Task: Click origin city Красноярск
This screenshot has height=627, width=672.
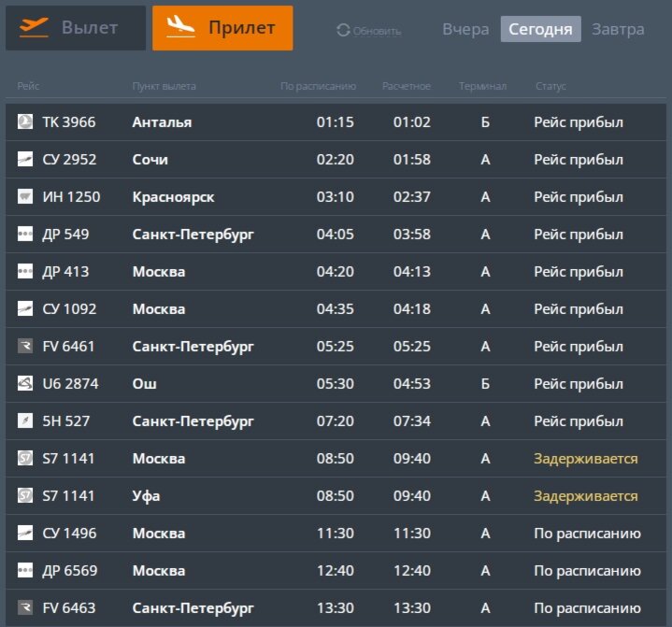Action: (x=173, y=197)
